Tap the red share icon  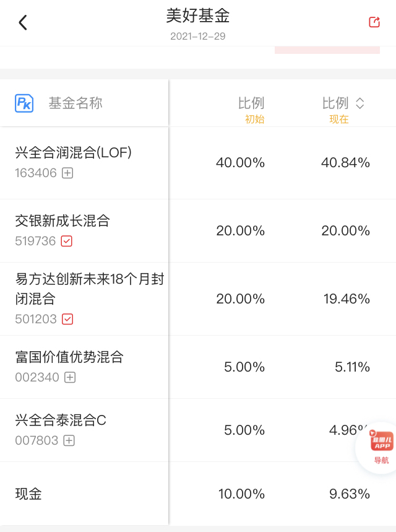click(x=374, y=22)
